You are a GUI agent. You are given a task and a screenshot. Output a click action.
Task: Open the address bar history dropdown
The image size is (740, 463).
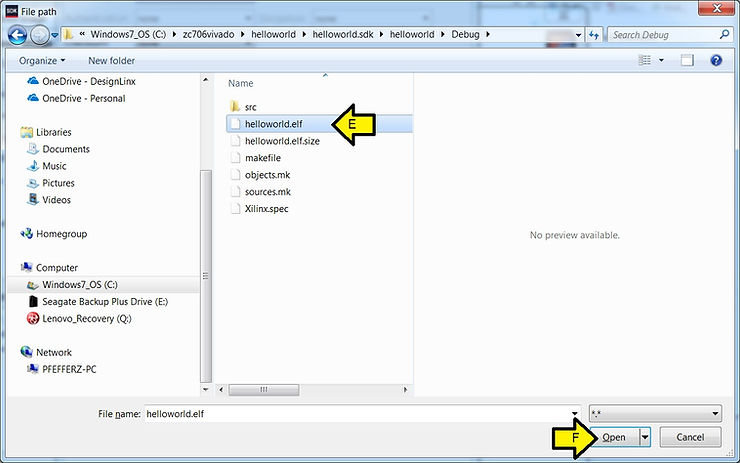pos(578,35)
